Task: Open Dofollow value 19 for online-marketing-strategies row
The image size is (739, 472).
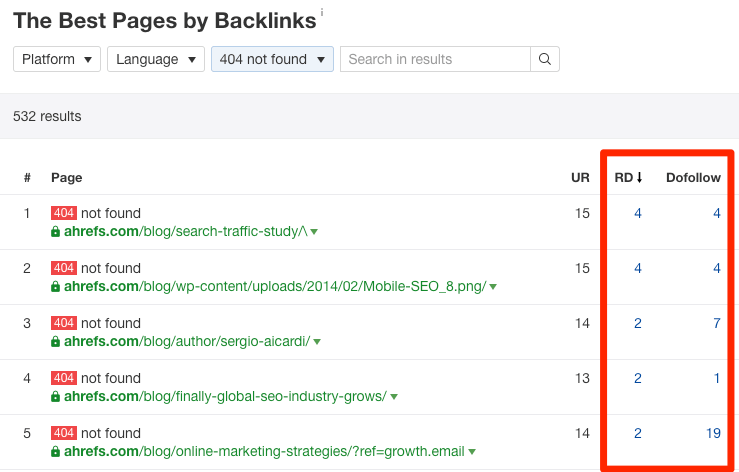Action: coord(714,433)
